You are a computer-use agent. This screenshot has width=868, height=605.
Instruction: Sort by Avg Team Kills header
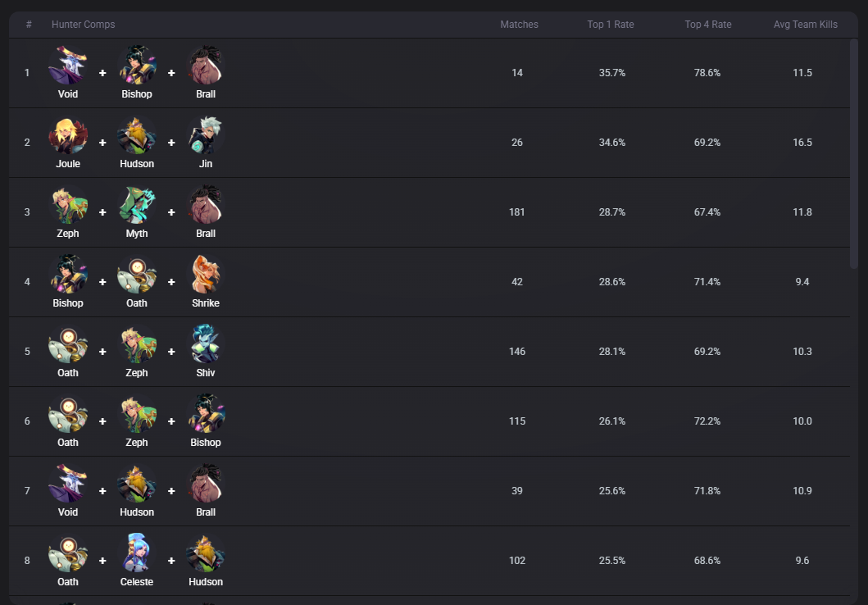click(x=806, y=25)
